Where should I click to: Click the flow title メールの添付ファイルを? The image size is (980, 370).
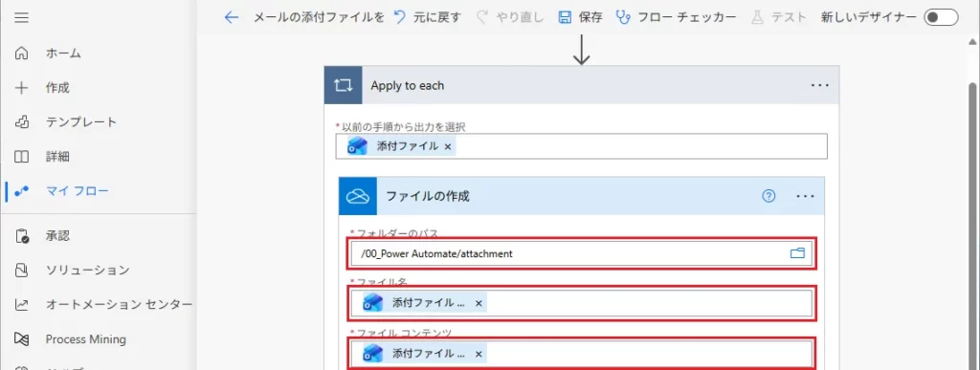[x=319, y=17]
